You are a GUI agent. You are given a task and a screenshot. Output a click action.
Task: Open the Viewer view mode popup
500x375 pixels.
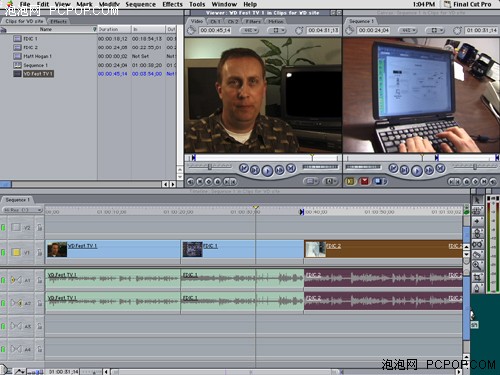point(277,30)
